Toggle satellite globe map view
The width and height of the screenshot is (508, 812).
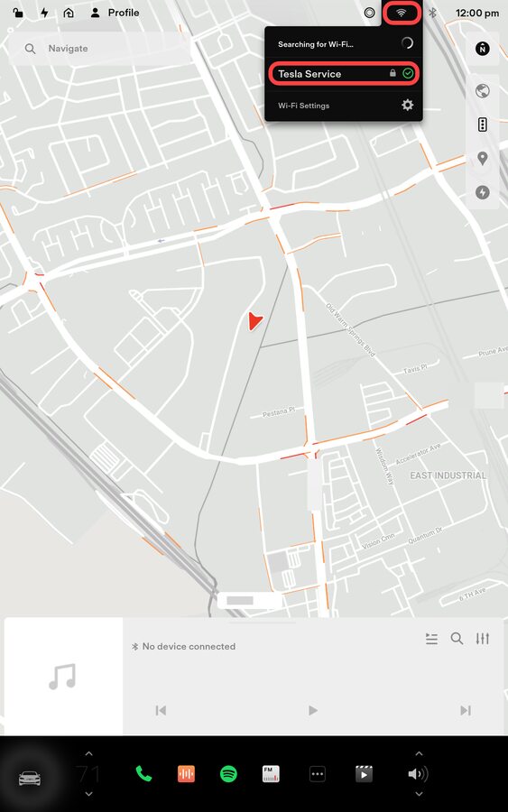[483, 90]
